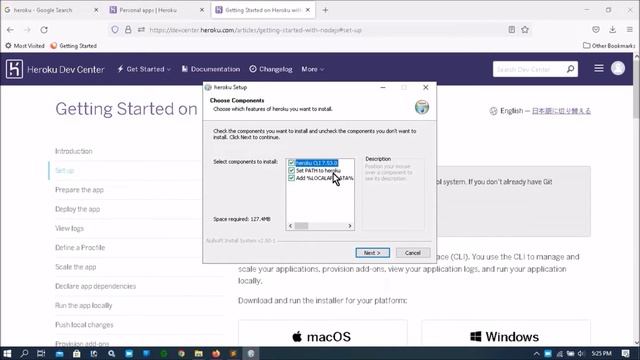Open the Get Started dropdown menu
Viewport: 640px width, 360px height.
click(144, 69)
